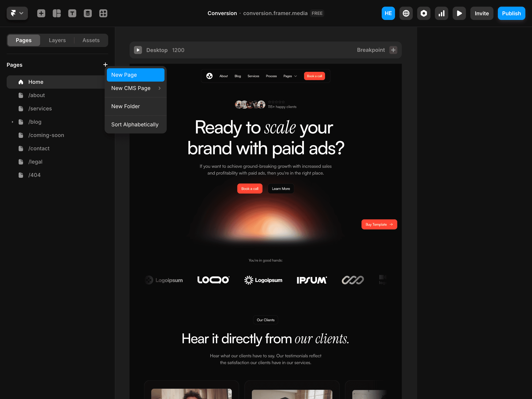Open the New CMS Page submenu
Viewport: 532px width, 399px height.
coord(136,88)
